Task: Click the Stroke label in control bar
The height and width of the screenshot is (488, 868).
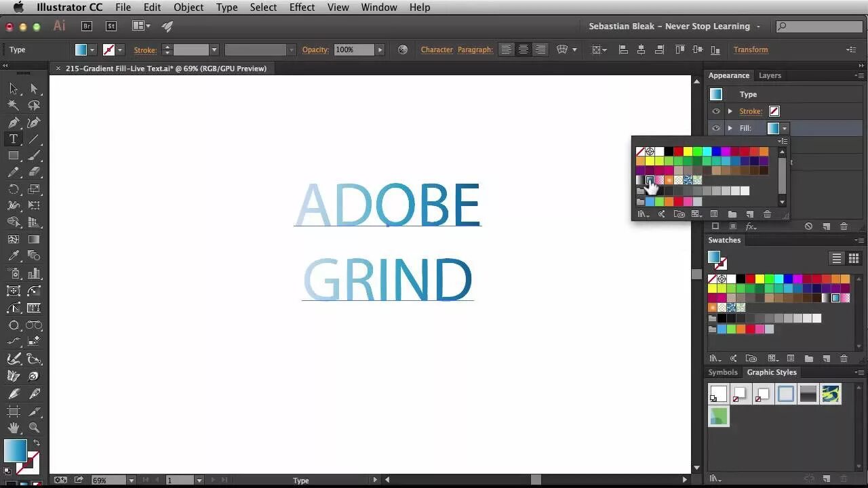Action: [x=145, y=49]
